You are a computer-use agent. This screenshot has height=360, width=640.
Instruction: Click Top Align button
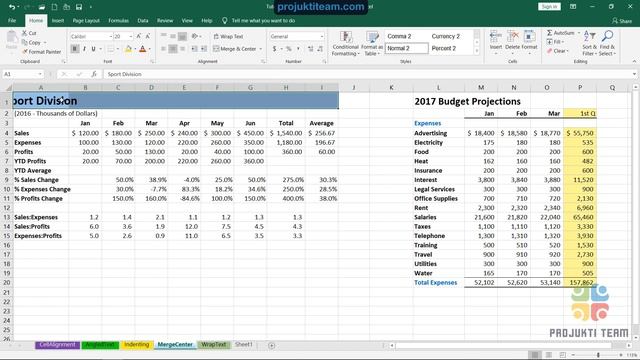[x=164, y=36]
